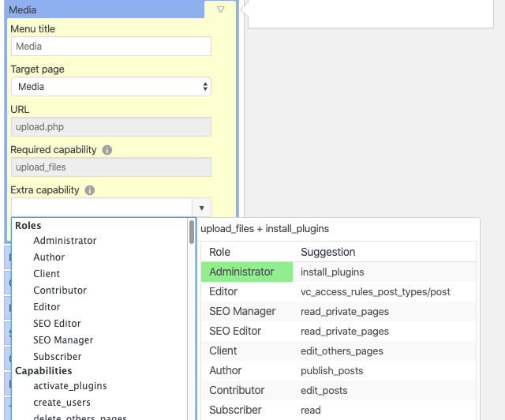Choose create_users capability in list
This screenshot has height=420, width=505.
(62, 403)
